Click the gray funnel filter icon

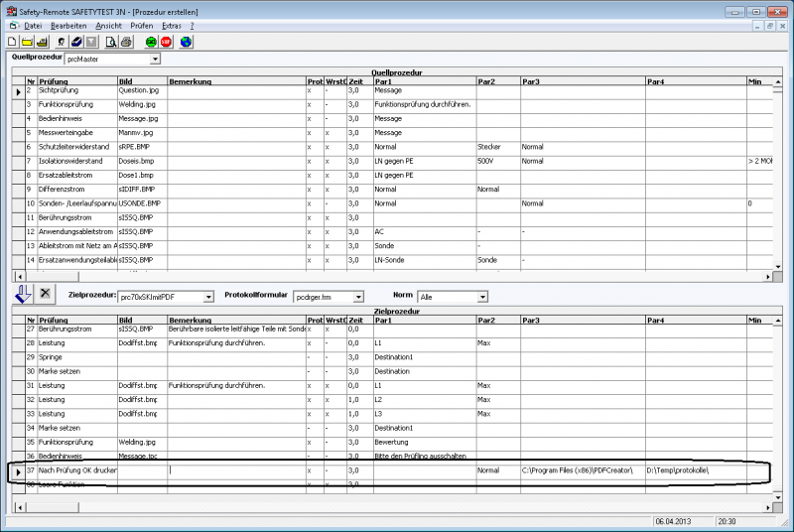coord(91,42)
